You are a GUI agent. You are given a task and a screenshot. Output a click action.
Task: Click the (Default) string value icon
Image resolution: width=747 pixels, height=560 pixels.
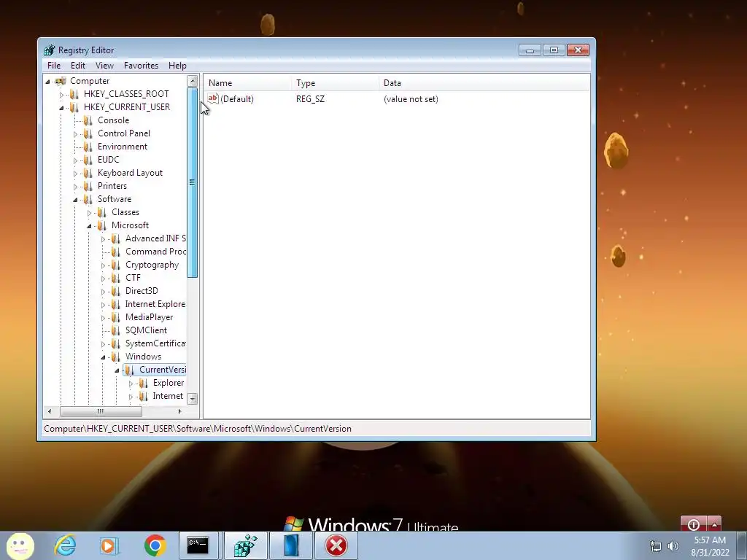[213, 98]
